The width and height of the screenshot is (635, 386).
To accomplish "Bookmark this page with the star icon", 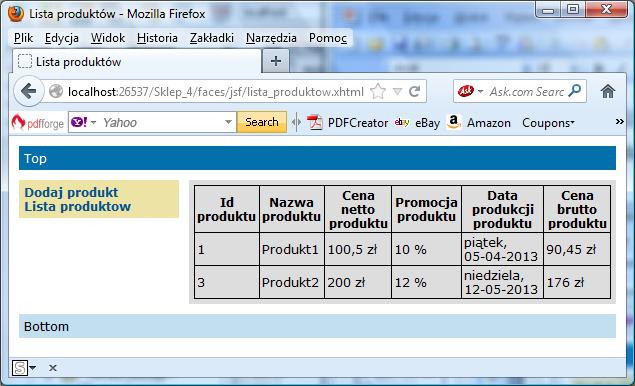I will click(x=378, y=92).
